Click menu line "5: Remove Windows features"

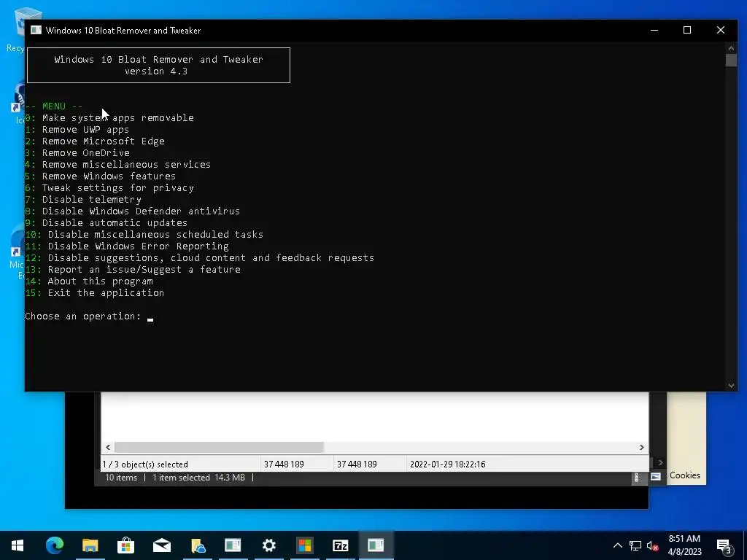point(101,176)
